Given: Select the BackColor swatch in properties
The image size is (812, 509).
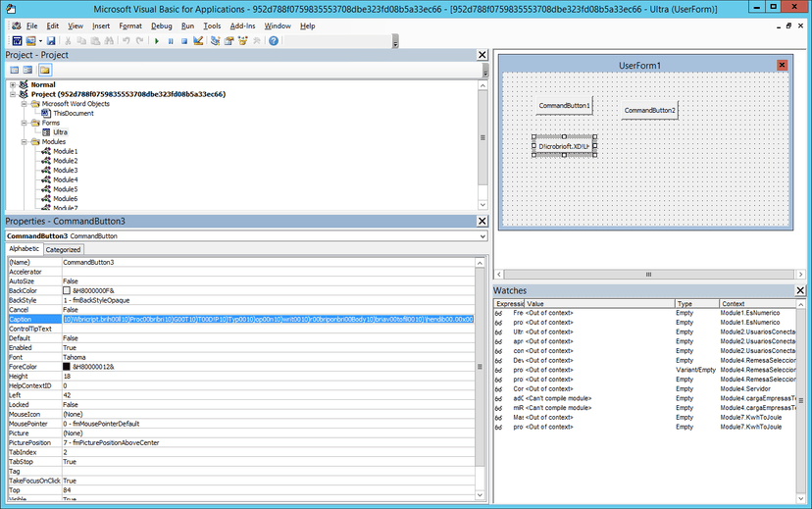Looking at the screenshot, I should coord(67,290).
